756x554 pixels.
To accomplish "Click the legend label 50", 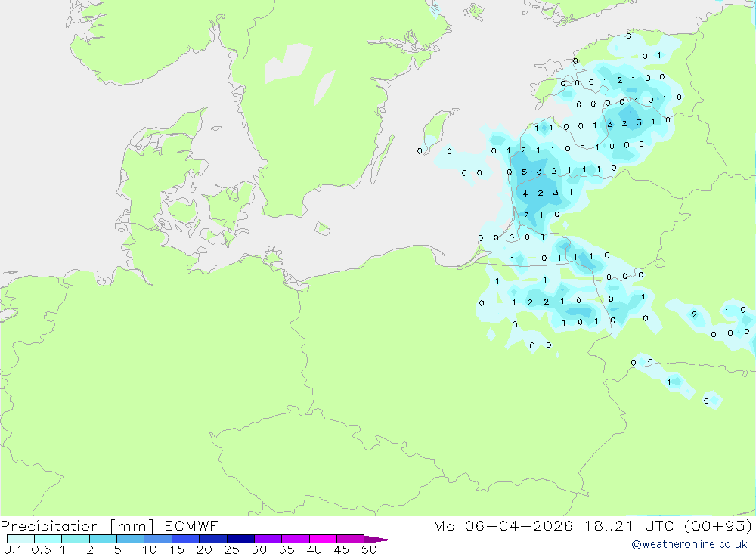I will 370,549.
